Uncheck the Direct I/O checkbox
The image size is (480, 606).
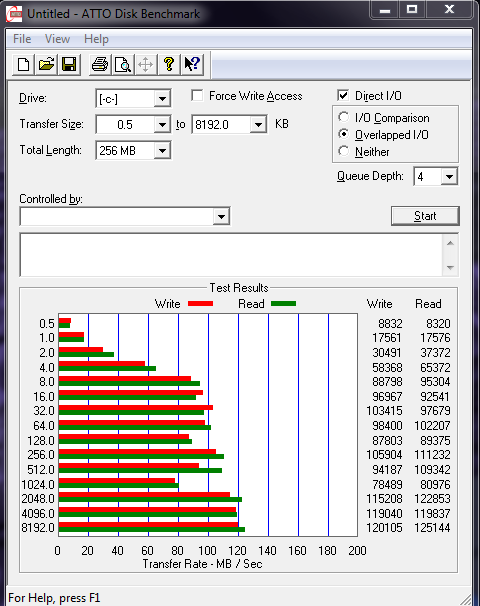click(343, 95)
